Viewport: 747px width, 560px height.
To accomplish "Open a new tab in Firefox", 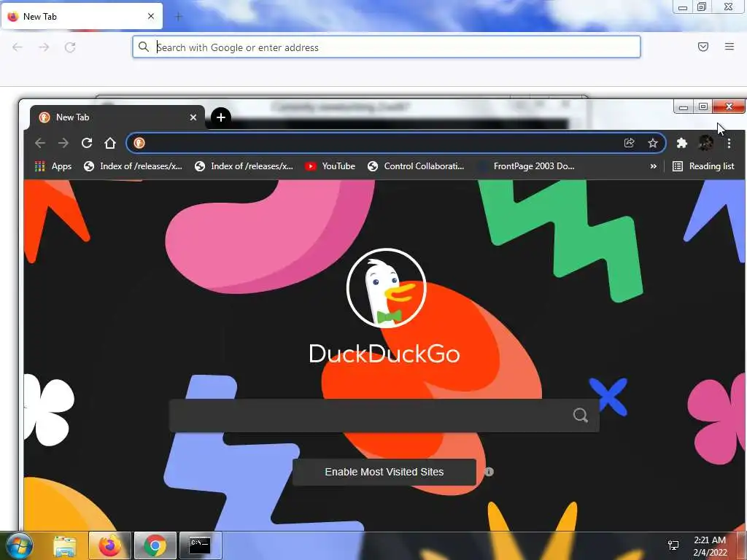I will pyautogui.click(x=179, y=17).
